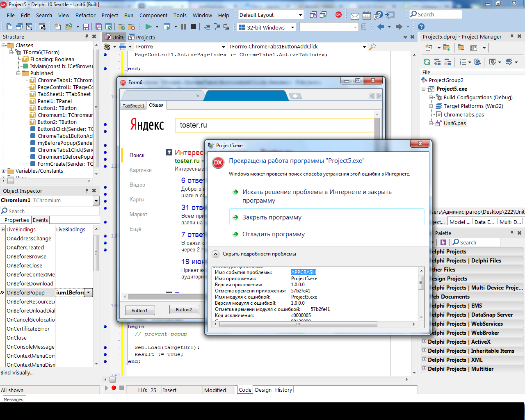Viewport: 525px width, 420px height.
Task: Open the ChromeTabs1ButtonAddClick method dropdown
Action: [x=364, y=47]
